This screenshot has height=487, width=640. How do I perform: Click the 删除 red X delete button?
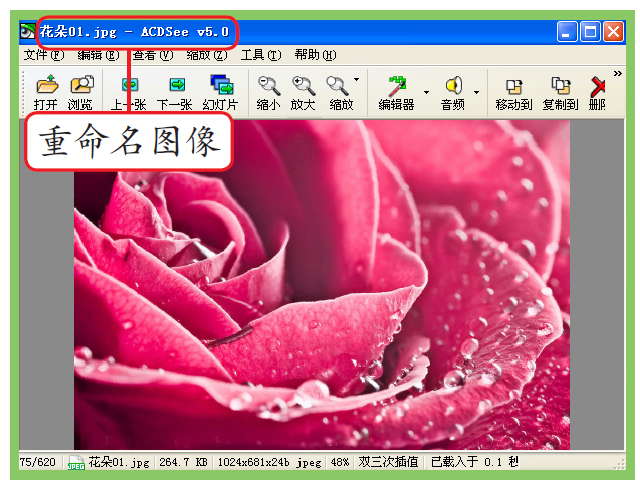(598, 87)
